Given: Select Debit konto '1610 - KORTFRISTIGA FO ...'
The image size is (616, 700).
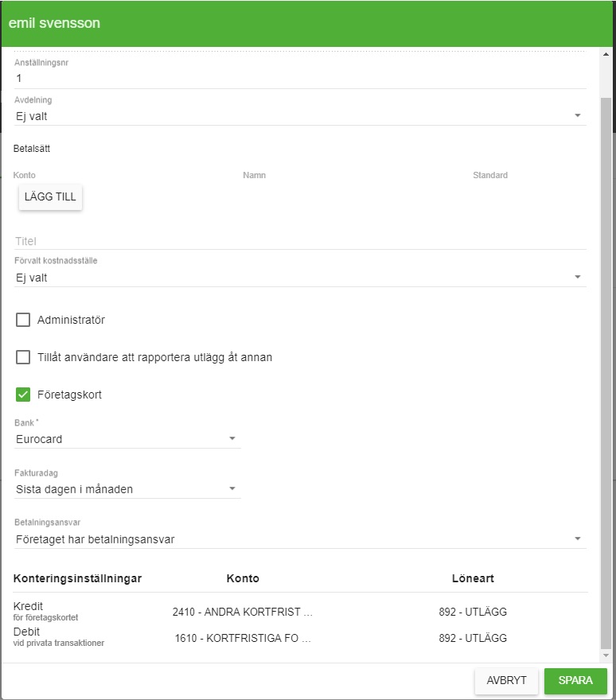Looking at the screenshot, I should tap(243, 639).
